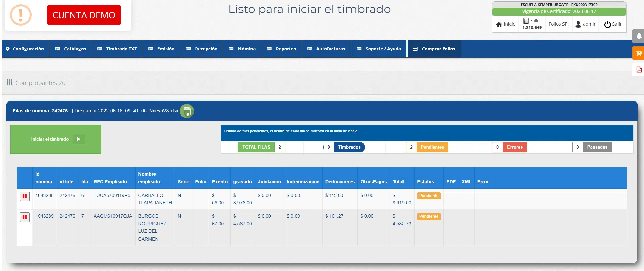Pause row for Carballo Tlapa Janeth
Viewport: 644px width, 271px height.
(x=25, y=196)
